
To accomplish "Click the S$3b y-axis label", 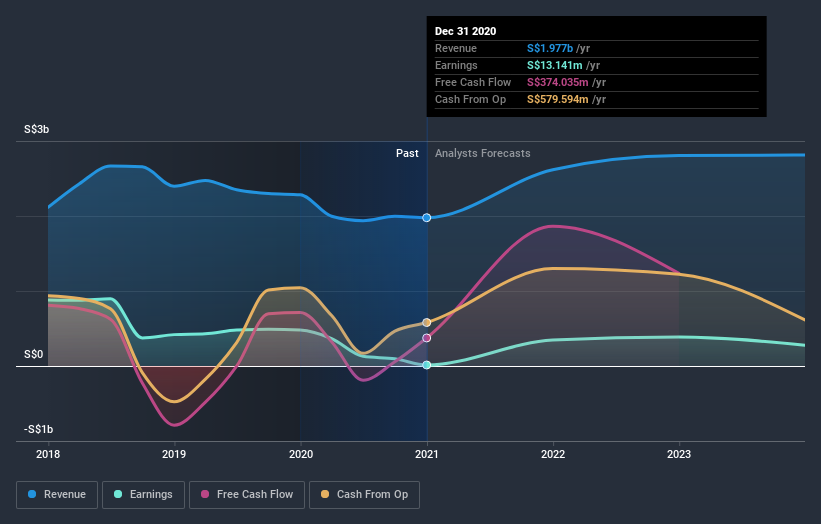I will click(x=37, y=129).
